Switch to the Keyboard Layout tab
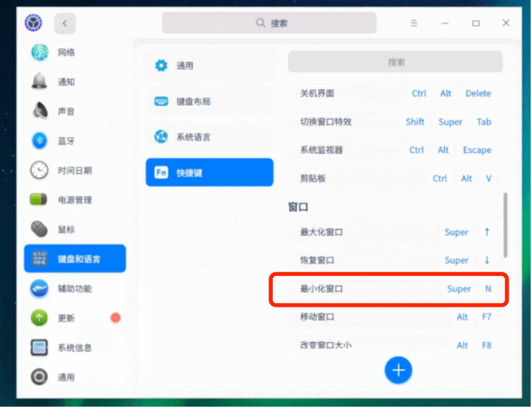532x408 pixels. click(x=209, y=101)
